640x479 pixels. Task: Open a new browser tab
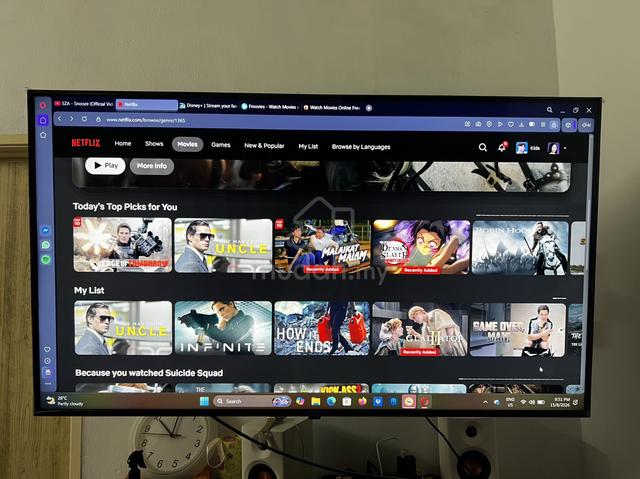(369, 108)
